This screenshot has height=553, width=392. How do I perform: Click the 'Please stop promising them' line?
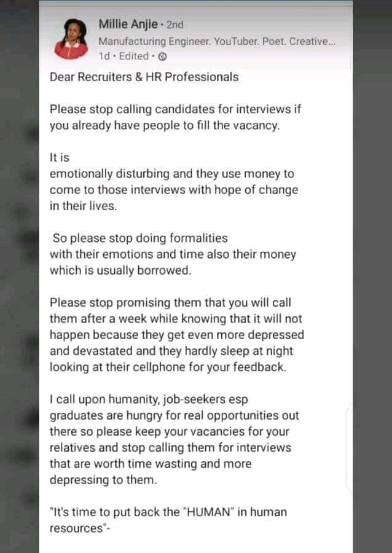click(170, 302)
